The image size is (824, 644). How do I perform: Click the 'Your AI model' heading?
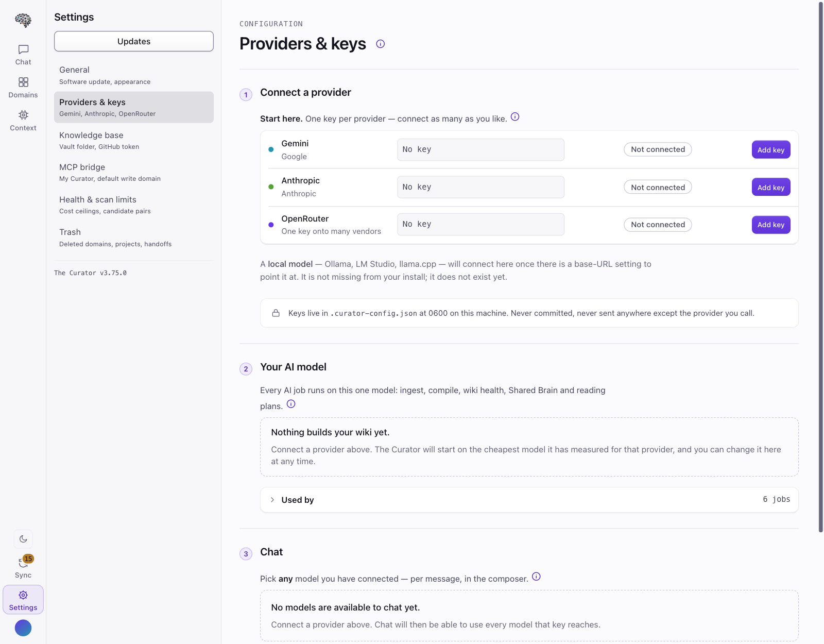click(293, 367)
